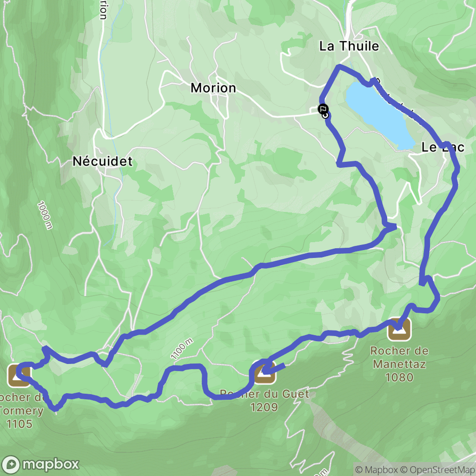Screen dimensions: 476x476
Task: Click the route start flag marker
Action: tap(323, 109)
